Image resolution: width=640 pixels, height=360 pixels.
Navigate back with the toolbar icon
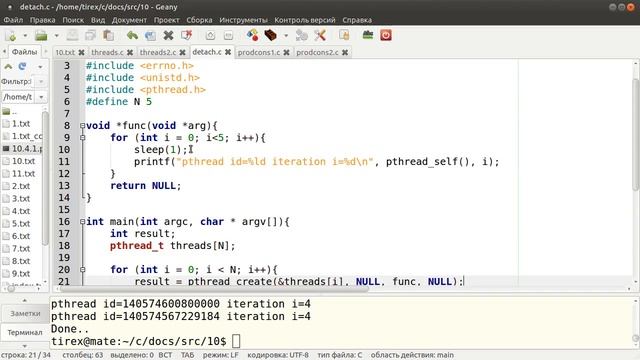[210, 36]
